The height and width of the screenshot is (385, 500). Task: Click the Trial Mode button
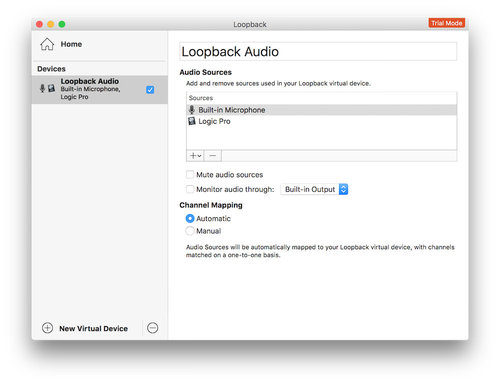447,23
